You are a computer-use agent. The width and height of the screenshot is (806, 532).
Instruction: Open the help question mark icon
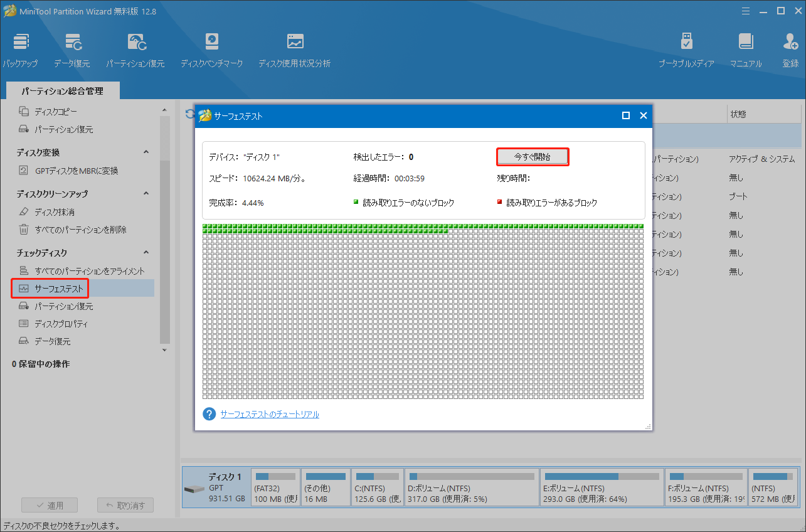[x=209, y=414]
